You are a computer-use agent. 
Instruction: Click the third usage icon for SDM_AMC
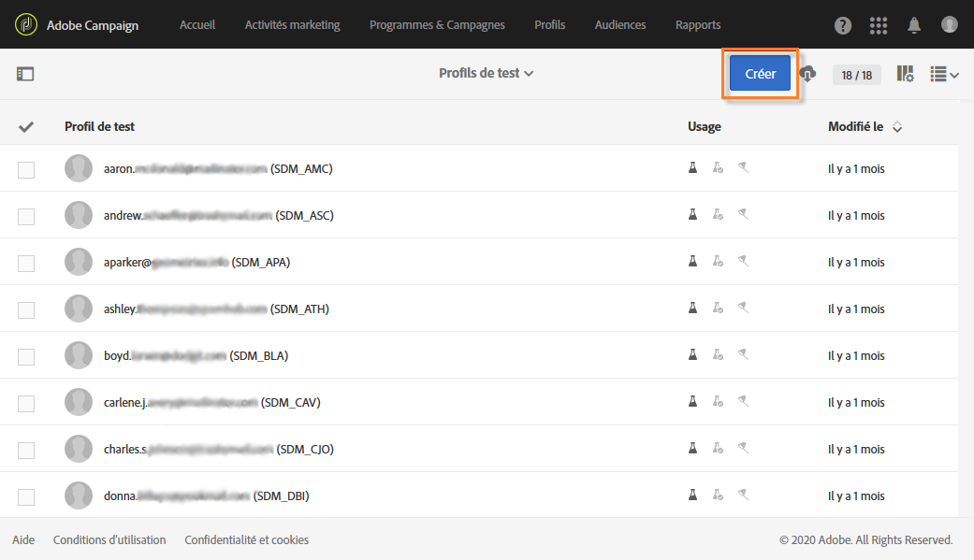743,167
